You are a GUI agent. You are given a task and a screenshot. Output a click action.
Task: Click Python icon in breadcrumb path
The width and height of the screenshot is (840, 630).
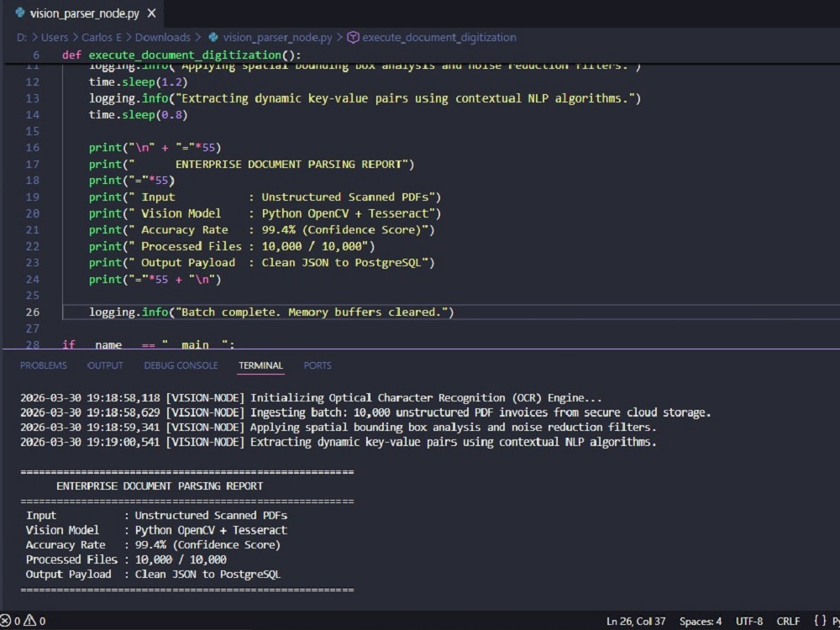(213, 38)
